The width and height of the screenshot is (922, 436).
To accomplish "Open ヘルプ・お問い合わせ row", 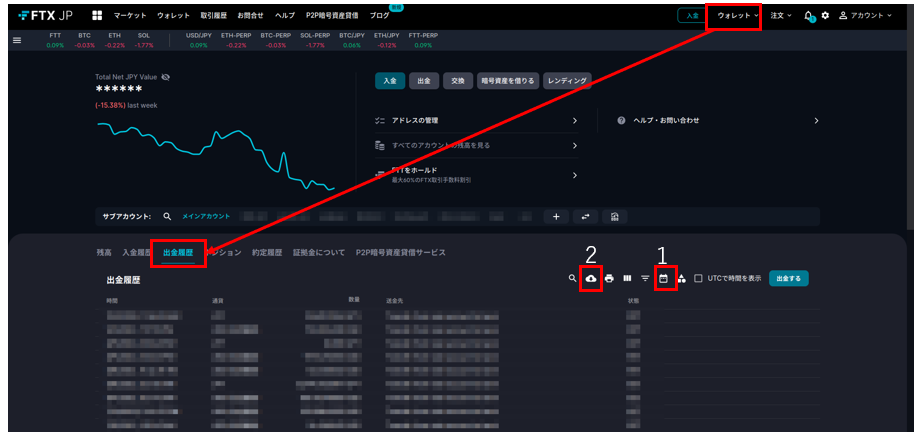I will [718, 121].
